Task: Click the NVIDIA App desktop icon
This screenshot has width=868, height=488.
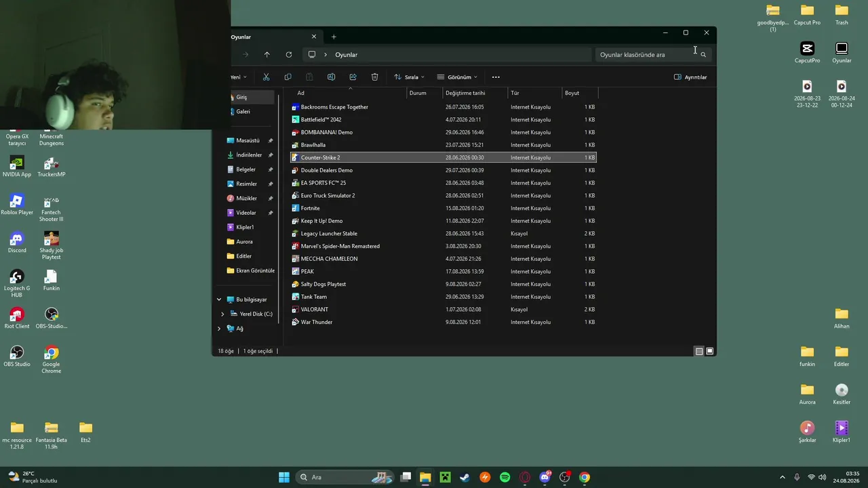Action: (x=17, y=167)
